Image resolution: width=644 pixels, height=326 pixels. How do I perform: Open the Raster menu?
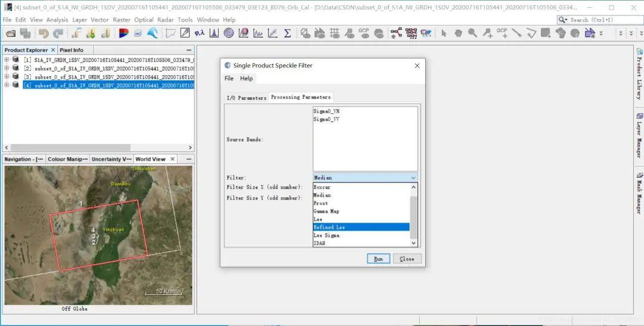[x=122, y=20]
